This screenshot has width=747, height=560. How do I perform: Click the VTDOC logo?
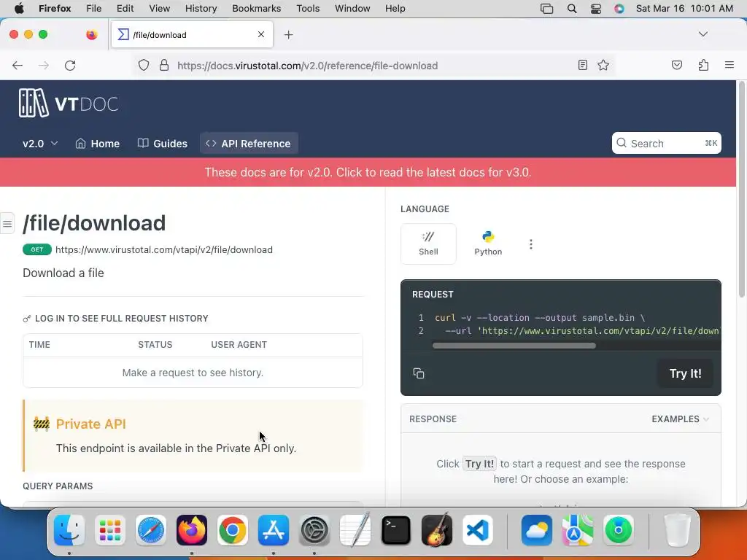69,103
